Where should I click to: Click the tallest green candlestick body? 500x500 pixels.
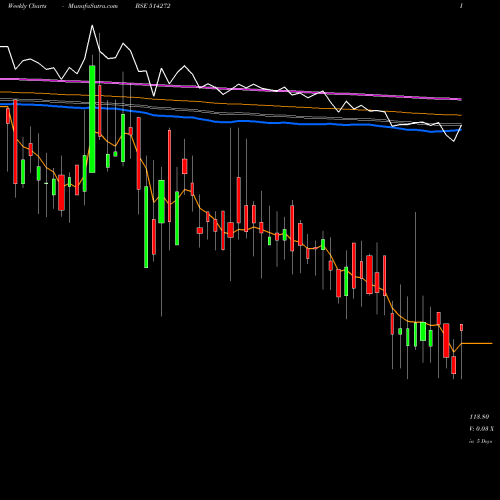coord(92,119)
